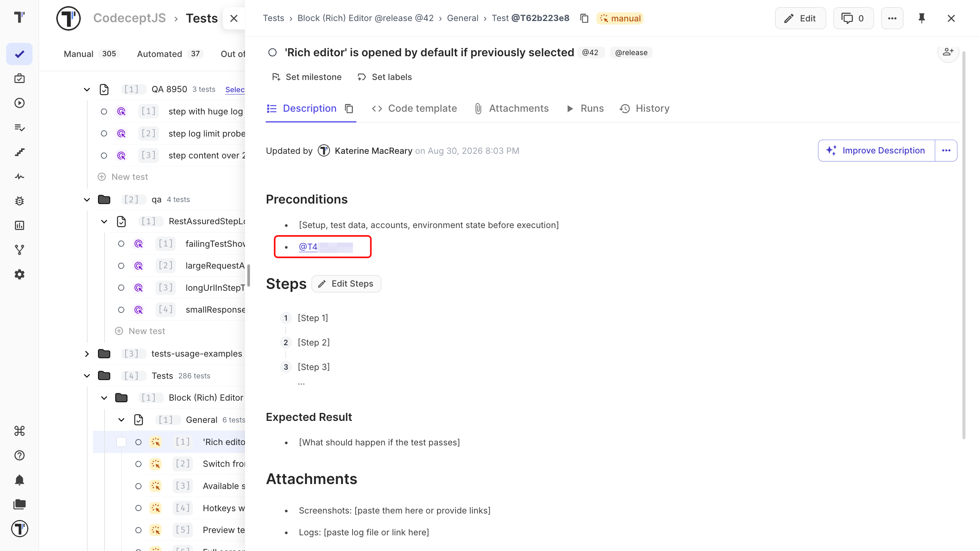Open the Plans checklist icon in sidebar
Screen dimensions: 980x551
(x=20, y=127)
